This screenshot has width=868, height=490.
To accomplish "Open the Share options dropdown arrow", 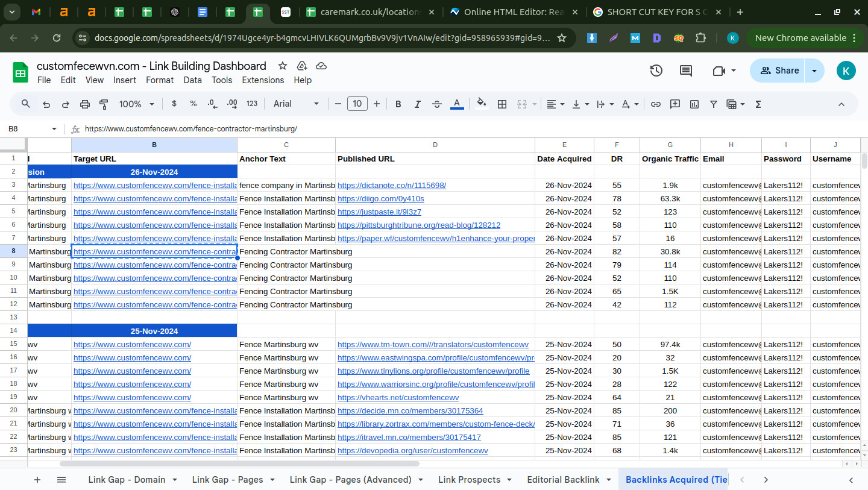I will click(x=814, y=71).
